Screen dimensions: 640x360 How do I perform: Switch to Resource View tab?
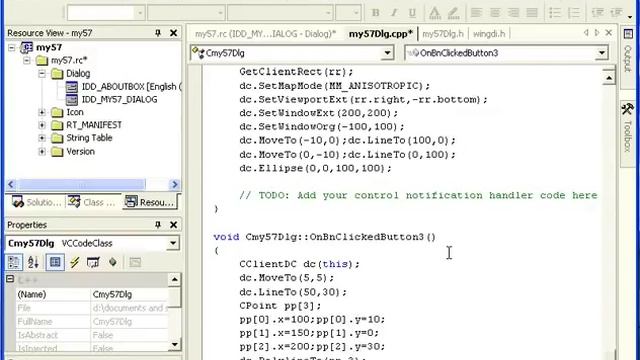150,202
